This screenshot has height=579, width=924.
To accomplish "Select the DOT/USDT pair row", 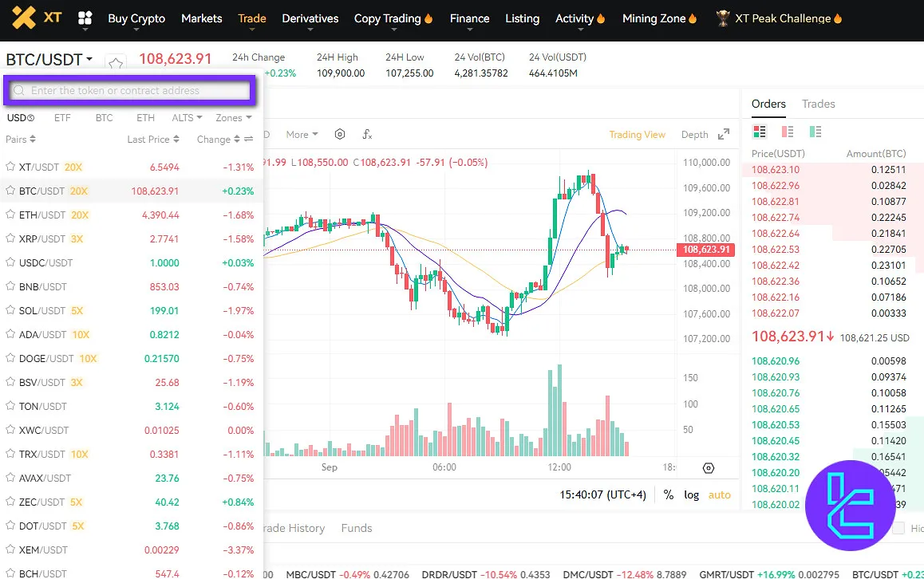I will 131,526.
